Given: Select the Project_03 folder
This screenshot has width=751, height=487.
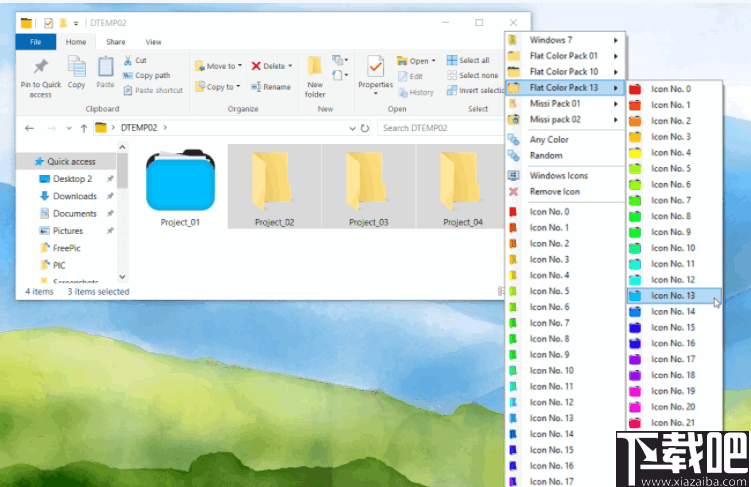Looking at the screenshot, I should pyautogui.click(x=368, y=187).
